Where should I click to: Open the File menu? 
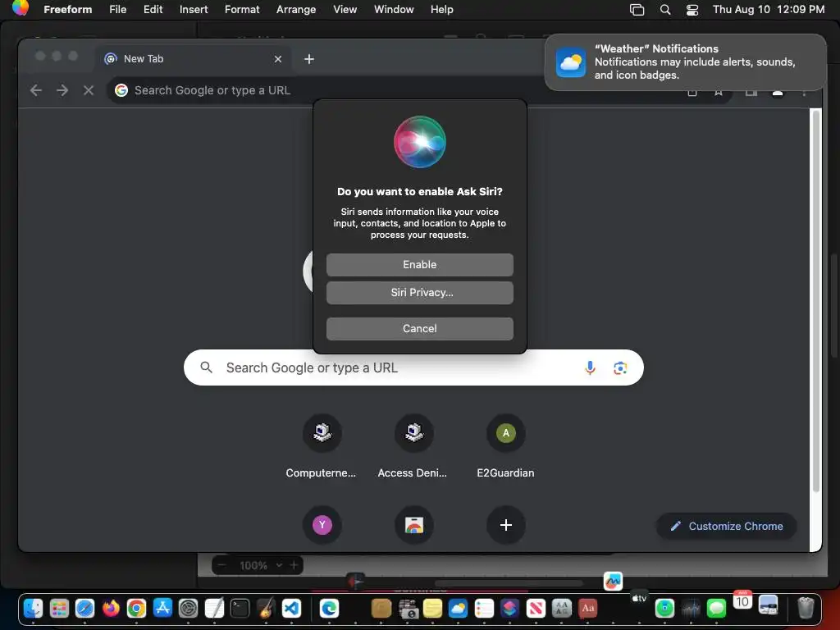[x=118, y=9]
